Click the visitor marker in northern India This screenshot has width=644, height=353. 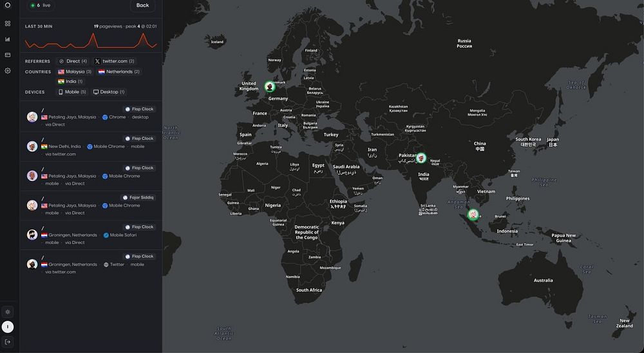[x=421, y=158]
